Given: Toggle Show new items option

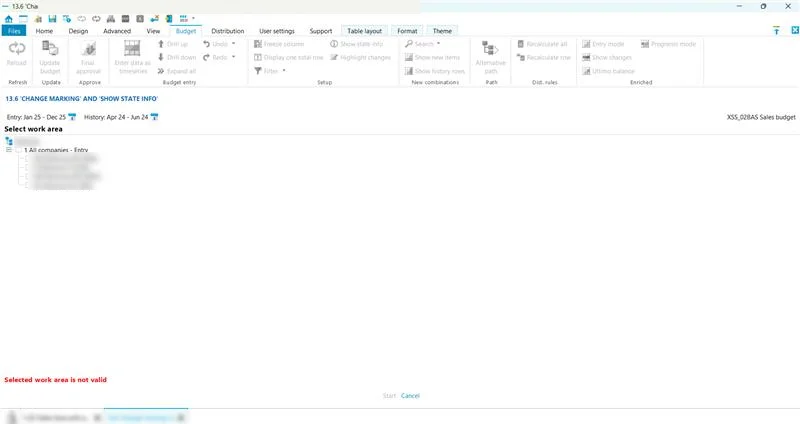Looking at the screenshot, I should pos(432,58).
